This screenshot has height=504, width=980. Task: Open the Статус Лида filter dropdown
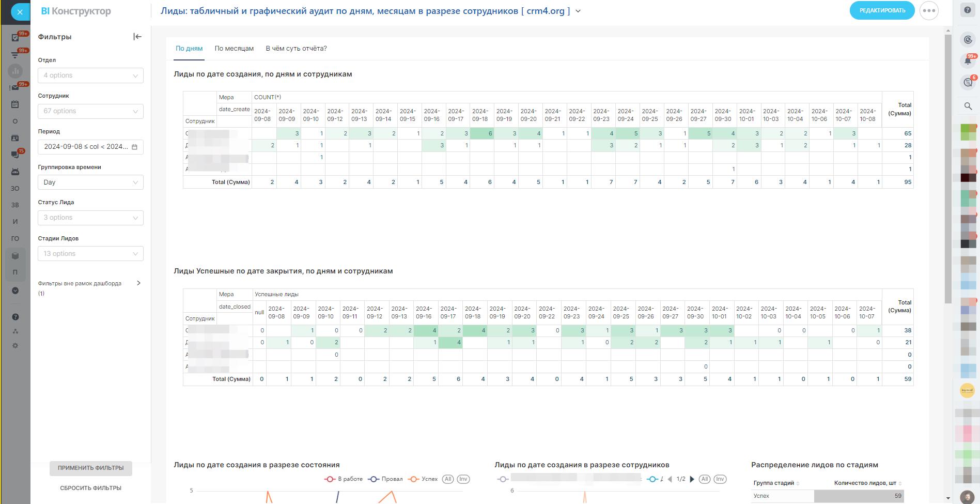[x=90, y=218]
